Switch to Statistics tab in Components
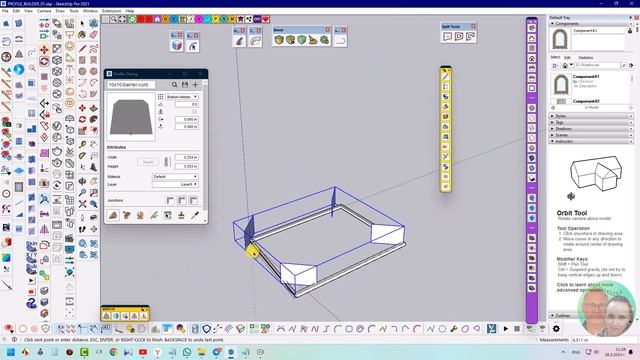Viewport: 640px width, 360px height. tap(585, 58)
